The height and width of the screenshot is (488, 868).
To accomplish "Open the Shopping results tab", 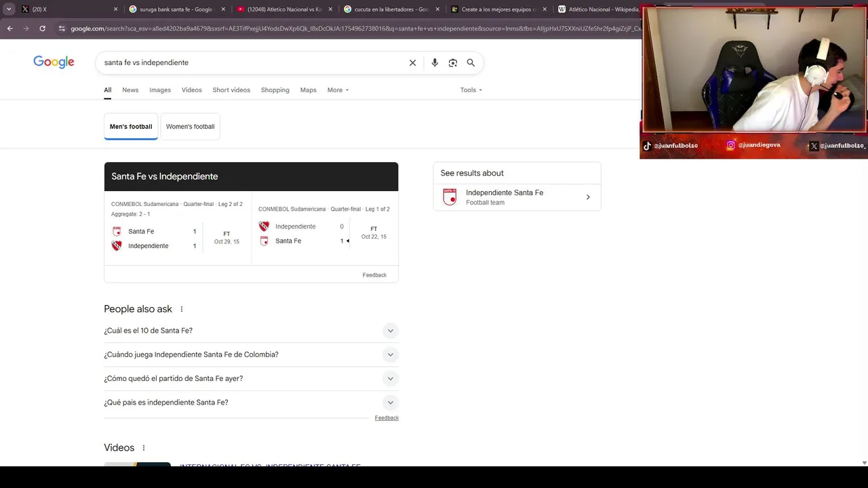I will 275,89.
